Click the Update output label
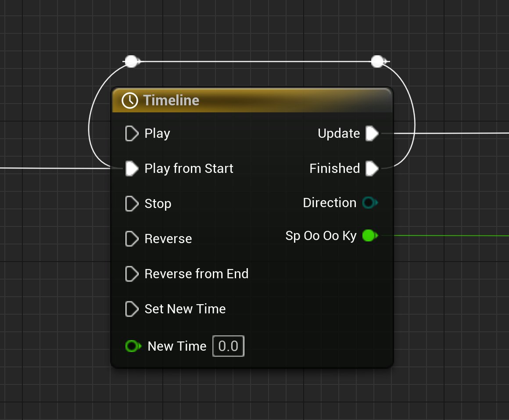The width and height of the screenshot is (509, 420). 339,133
